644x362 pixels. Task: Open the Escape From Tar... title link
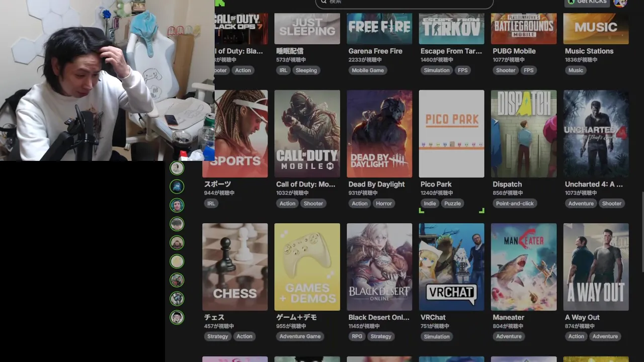tap(451, 51)
